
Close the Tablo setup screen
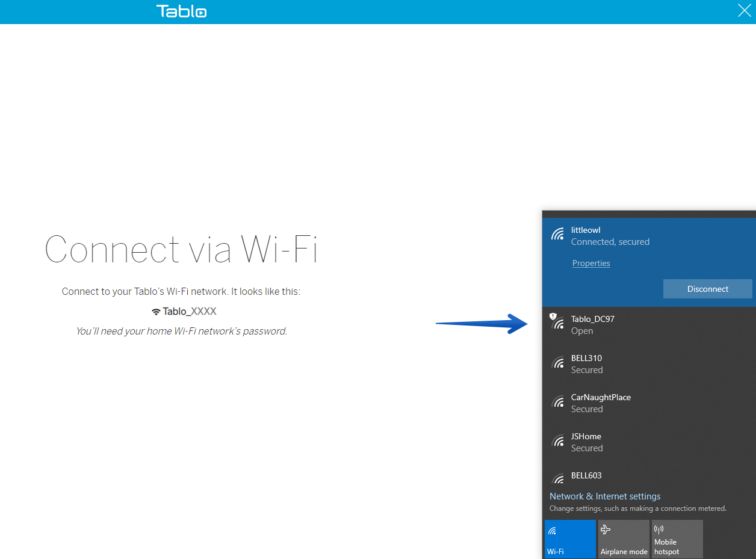coord(745,10)
